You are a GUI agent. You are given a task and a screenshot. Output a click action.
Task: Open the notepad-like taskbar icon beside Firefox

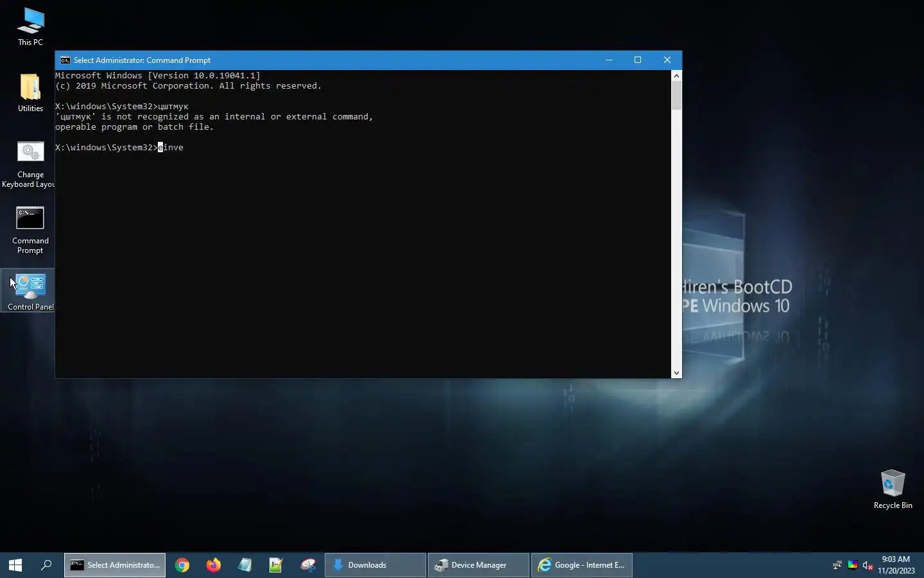tap(244, 565)
